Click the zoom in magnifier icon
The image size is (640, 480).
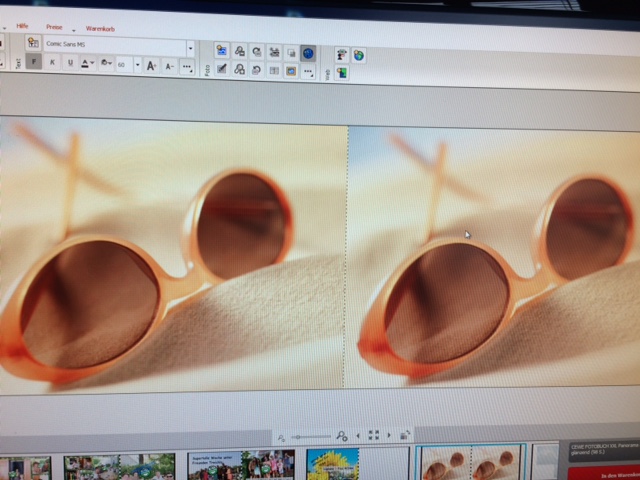(x=342, y=436)
